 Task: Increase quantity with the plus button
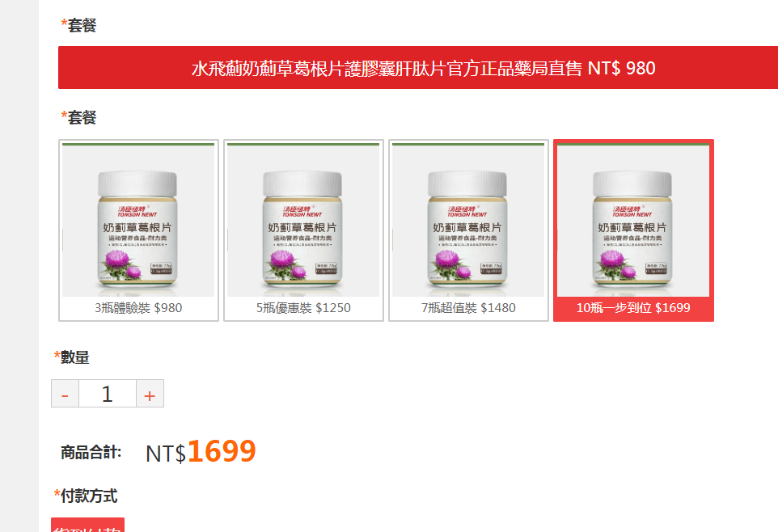coord(150,394)
